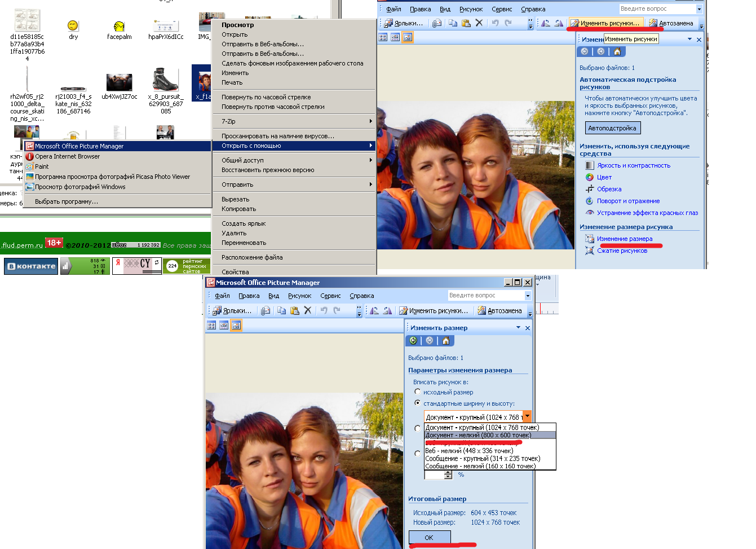Open Paint from the Open With submenu
The height and width of the screenshot is (549, 756).
pyautogui.click(x=42, y=166)
